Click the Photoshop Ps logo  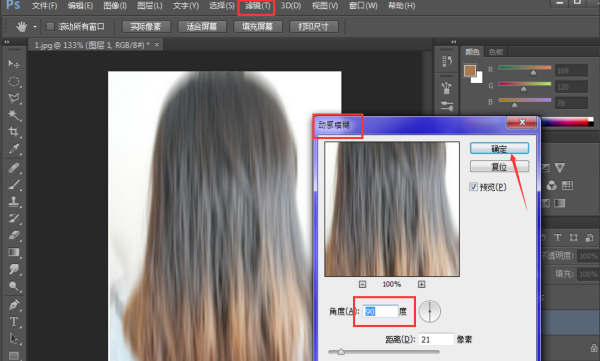(13, 5)
